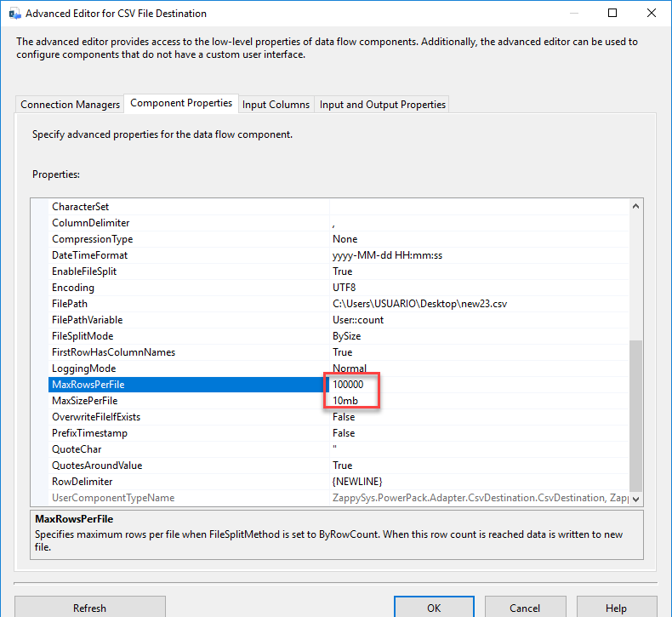The width and height of the screenshot is (672, 617).
Task: Select the OverwriteFileIfExists property name
Action: tap(96, 417)
